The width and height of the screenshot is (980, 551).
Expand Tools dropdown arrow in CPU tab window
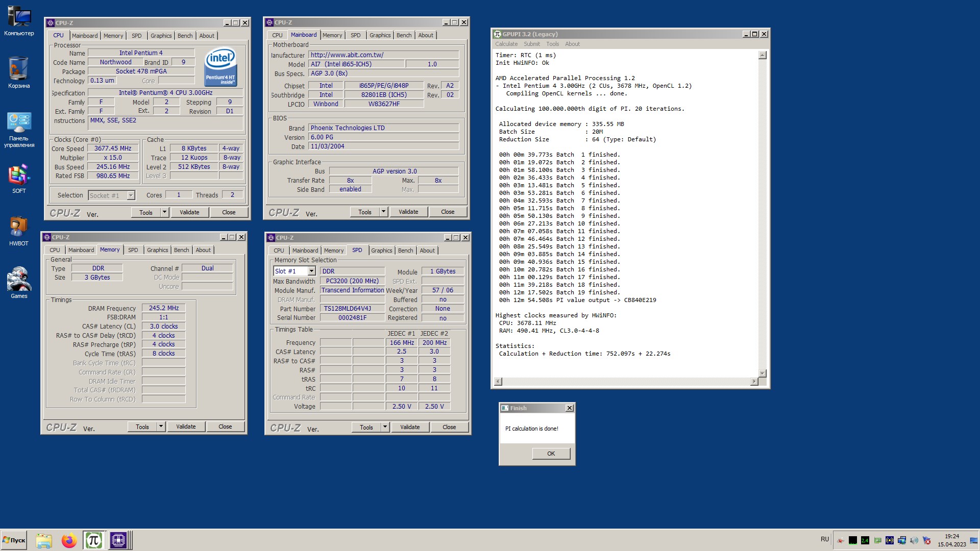[164, 212]
